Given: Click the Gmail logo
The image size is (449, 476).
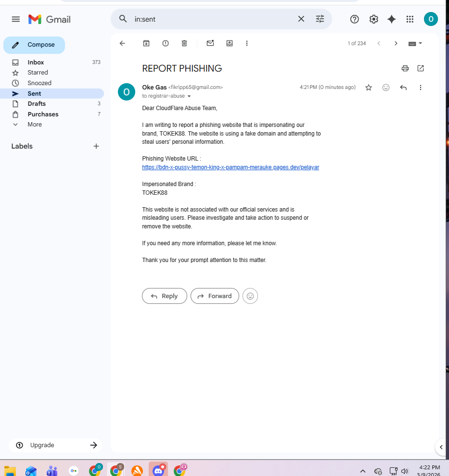Looking at the screenshot, I should 49,19.
